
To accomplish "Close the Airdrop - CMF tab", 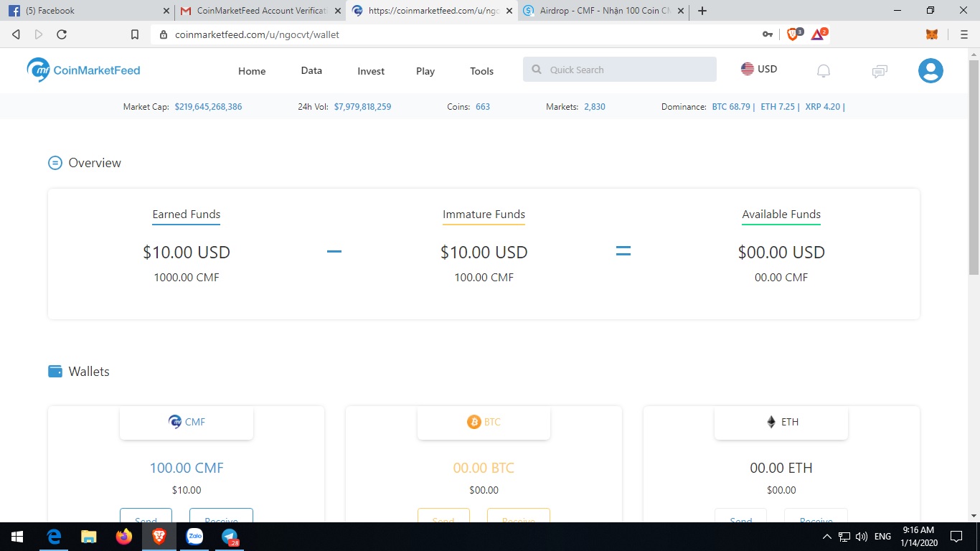I will 680,11.
